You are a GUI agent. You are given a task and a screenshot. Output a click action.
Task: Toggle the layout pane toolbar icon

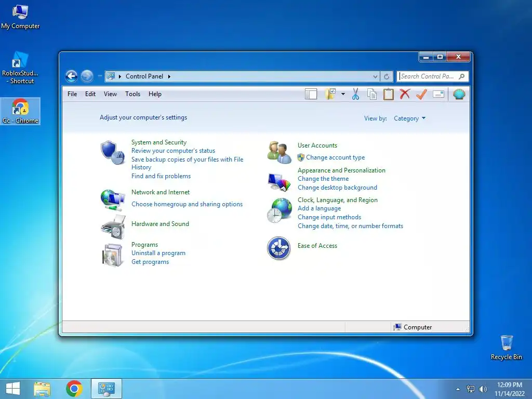(x=311, y=94)
